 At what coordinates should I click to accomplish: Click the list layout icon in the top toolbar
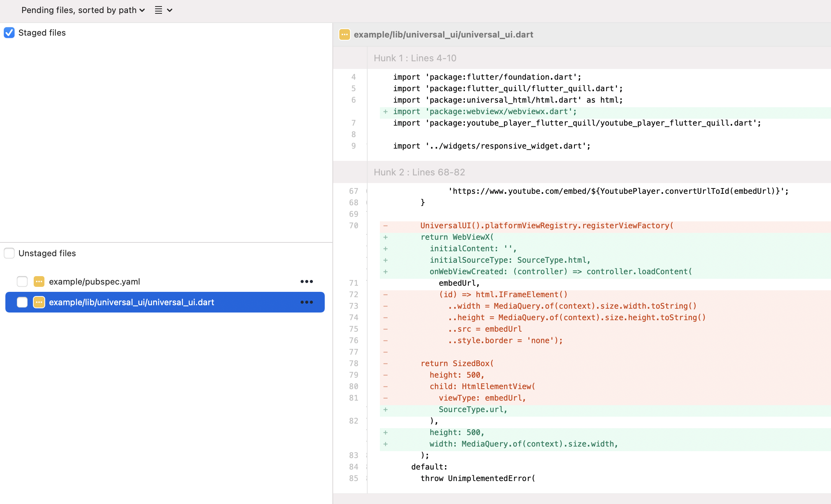158,10
